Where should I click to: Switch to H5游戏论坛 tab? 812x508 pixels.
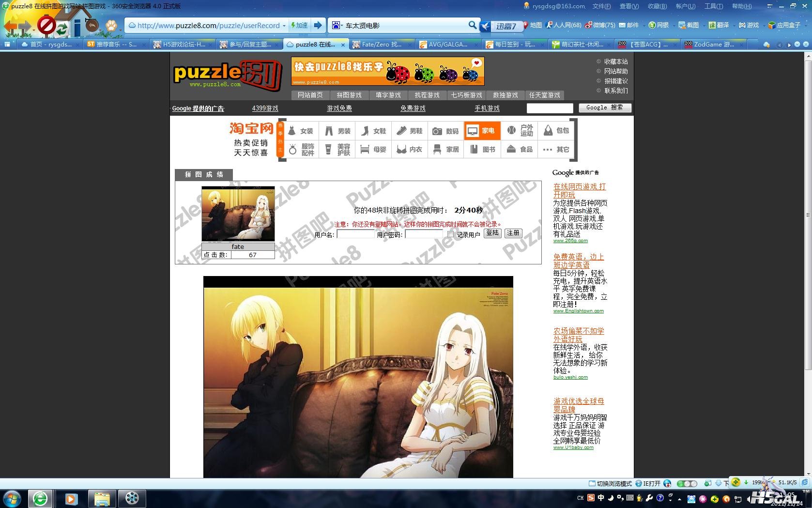pyautogui.click(x=183, y=44)
